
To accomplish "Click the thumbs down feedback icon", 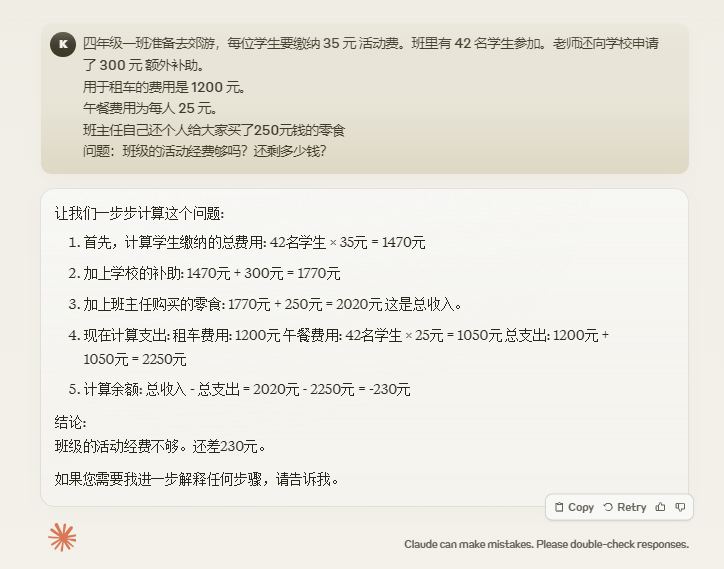I will (680, 507).
